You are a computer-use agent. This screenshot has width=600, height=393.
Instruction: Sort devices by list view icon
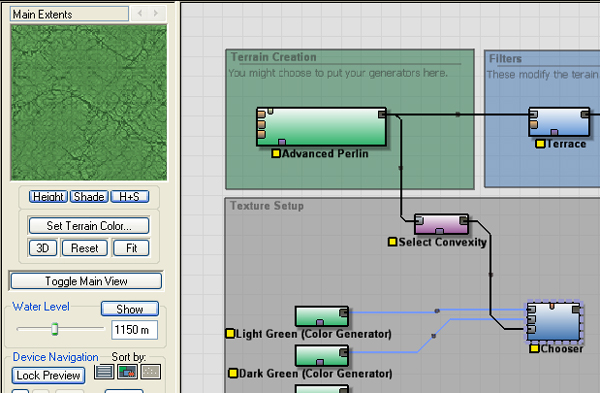pos(104,372)
